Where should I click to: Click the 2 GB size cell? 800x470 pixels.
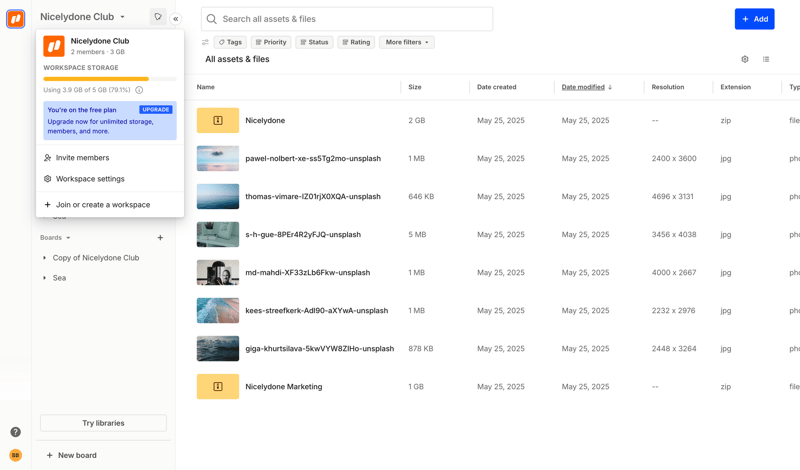coord(416,120)
